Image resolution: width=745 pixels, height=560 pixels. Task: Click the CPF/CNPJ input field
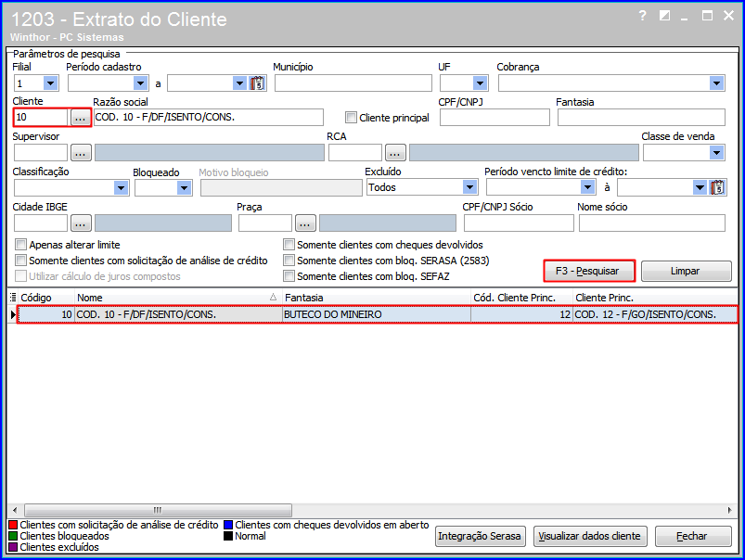point(495,118)
